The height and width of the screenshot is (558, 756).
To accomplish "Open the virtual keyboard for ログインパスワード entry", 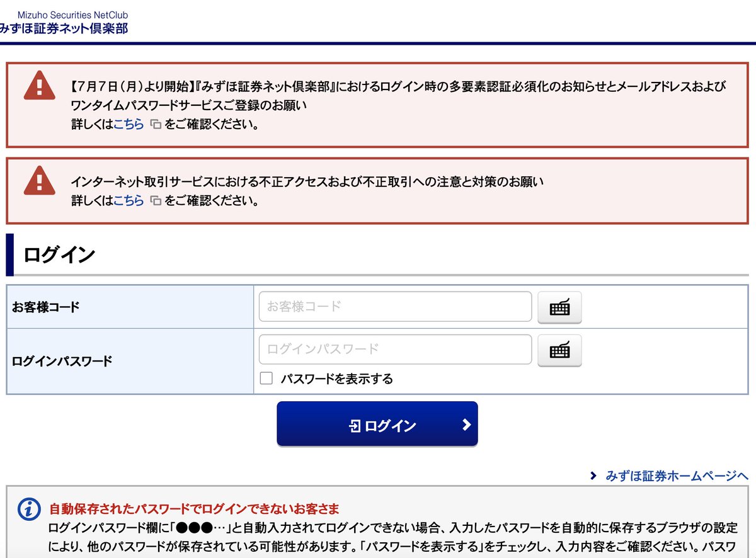I will coord(559,350).
